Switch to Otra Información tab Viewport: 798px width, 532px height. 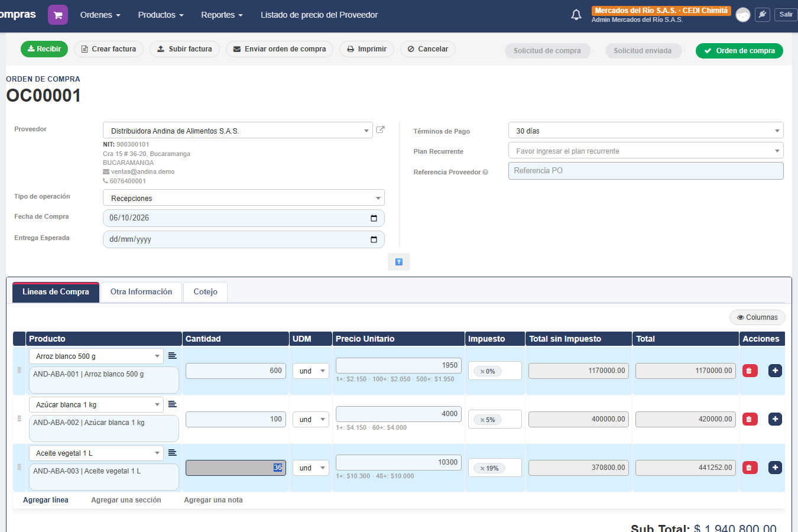[x=141, y=292]
